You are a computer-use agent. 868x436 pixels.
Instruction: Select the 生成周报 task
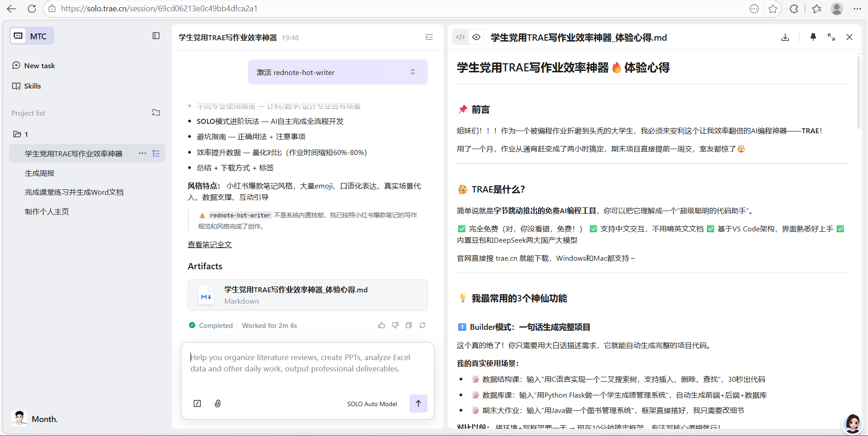(x=39, y=173)
